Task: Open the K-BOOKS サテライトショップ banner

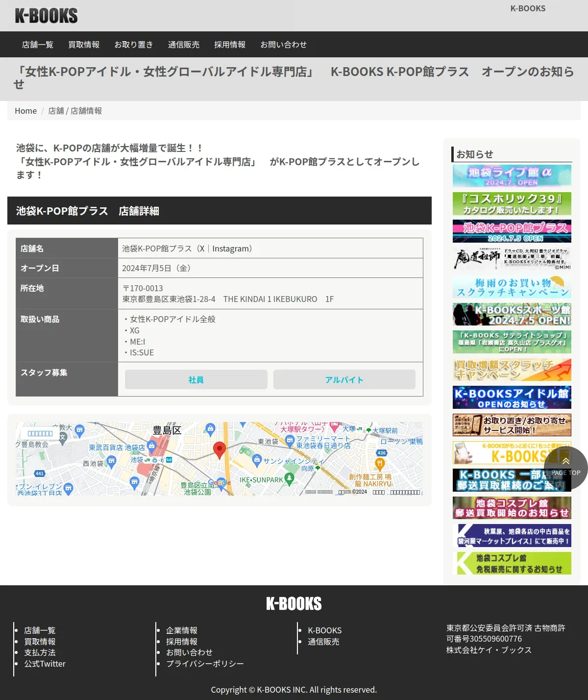Action: point(512,342)
